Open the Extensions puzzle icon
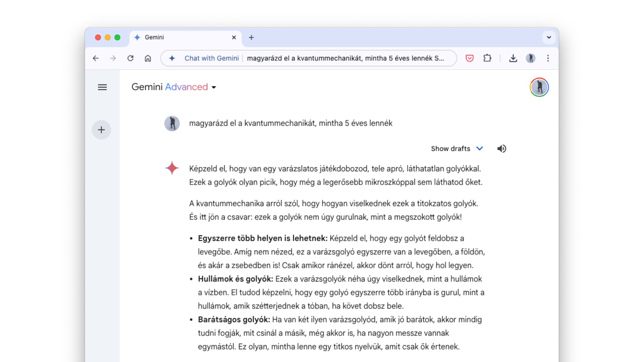 [487, 58]
